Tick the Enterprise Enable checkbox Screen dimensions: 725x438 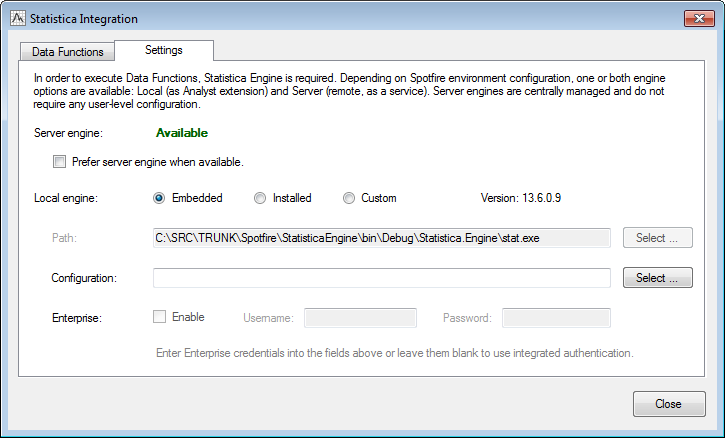pyautogui.click(x=160, y=317)
